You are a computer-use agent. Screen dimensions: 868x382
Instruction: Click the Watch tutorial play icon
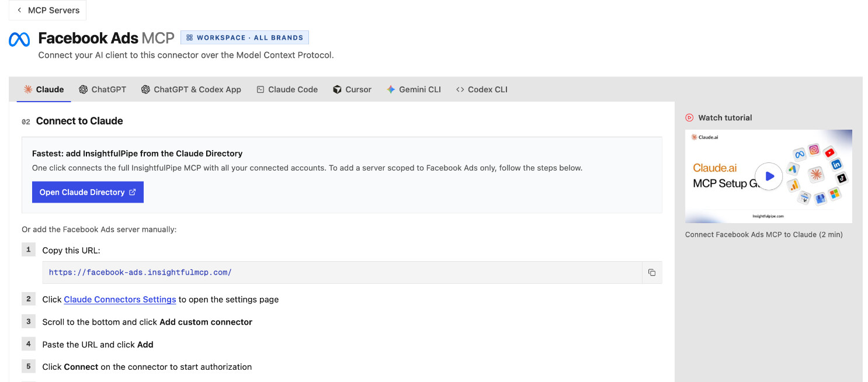(x=690, y=117)
